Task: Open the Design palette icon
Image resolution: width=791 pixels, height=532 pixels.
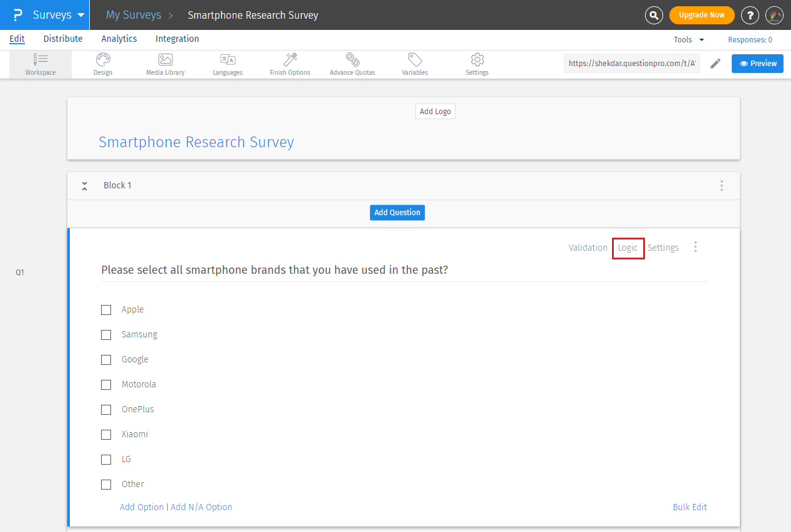Action: (x=103, y=60)
